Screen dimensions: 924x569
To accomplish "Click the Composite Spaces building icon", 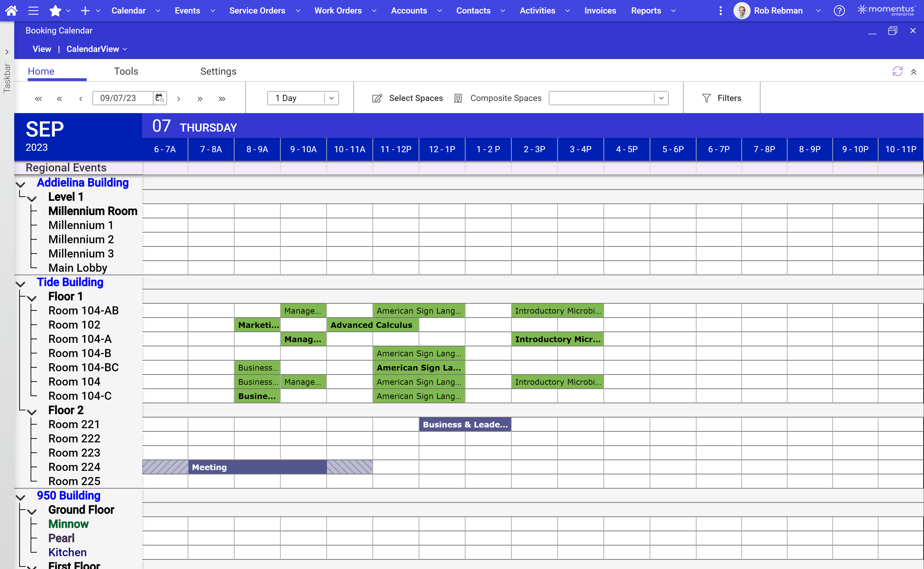I will (x=458, y=98).
